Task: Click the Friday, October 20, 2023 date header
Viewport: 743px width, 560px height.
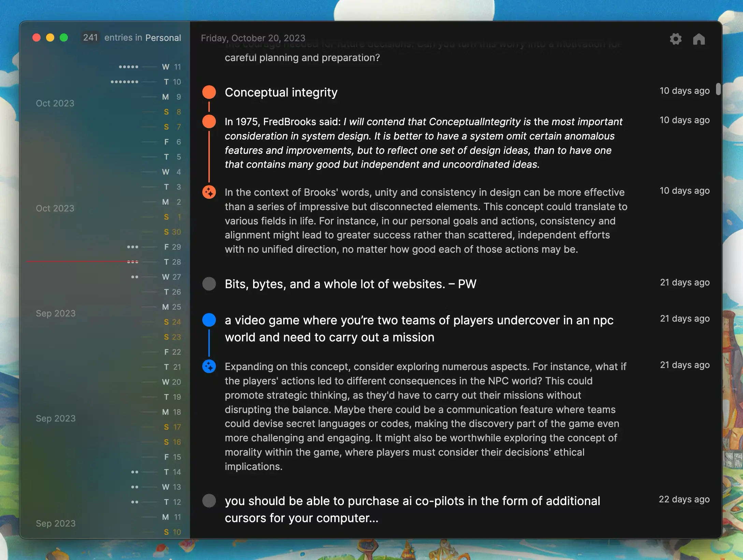Action: [x=253, y=38]
